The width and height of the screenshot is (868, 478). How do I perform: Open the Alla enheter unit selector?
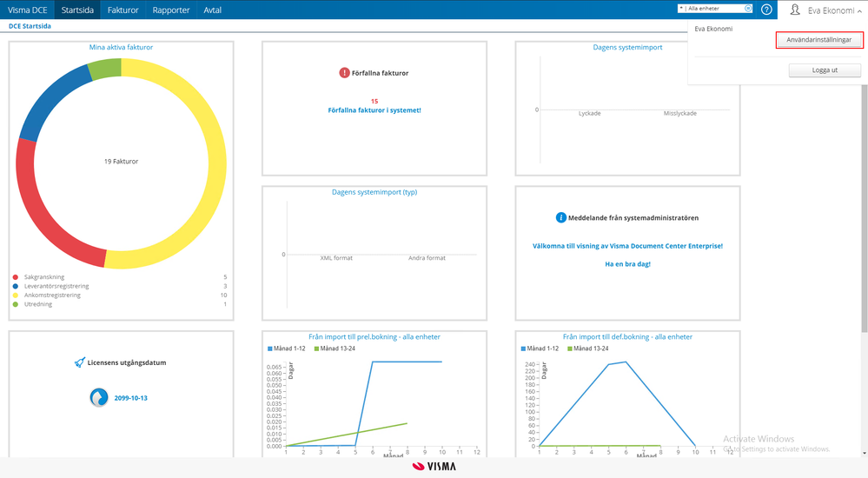coord(715,9)
